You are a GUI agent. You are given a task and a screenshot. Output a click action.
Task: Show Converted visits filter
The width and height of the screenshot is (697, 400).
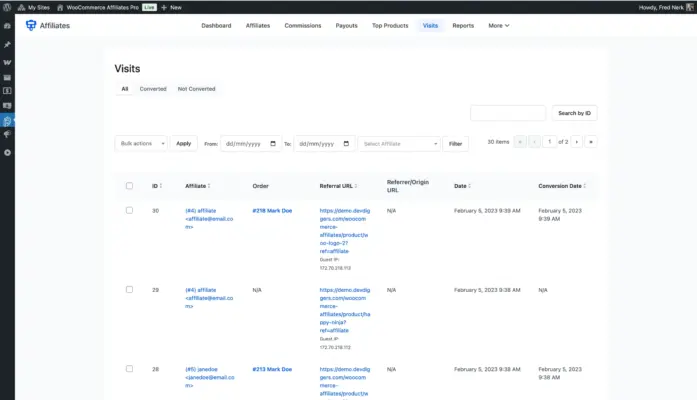153,89
